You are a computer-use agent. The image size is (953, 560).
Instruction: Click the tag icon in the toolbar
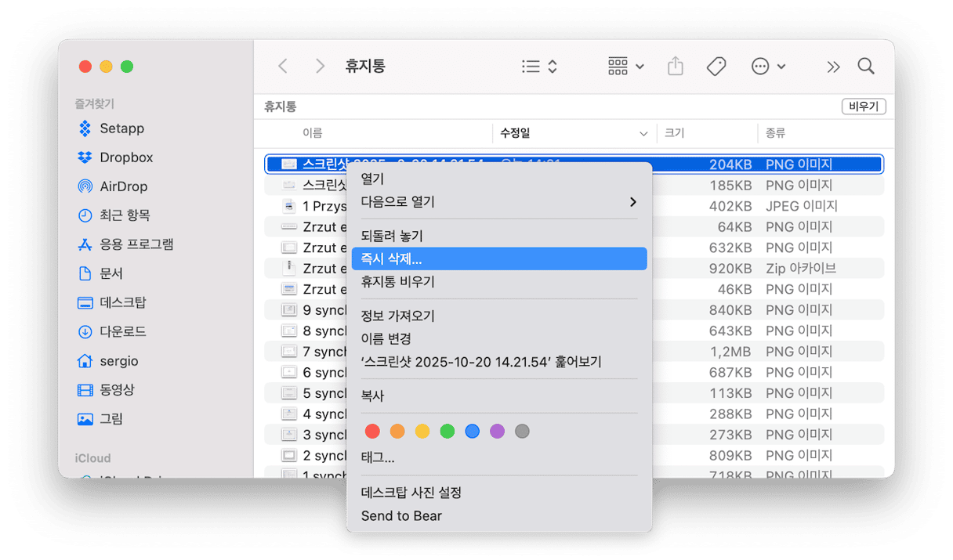click(716, 67)
